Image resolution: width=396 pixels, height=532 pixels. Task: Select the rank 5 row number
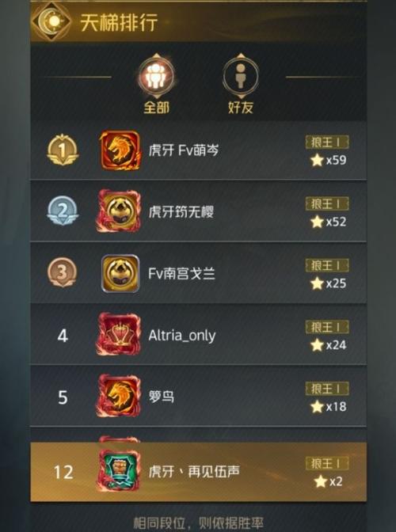pos(63,397)
